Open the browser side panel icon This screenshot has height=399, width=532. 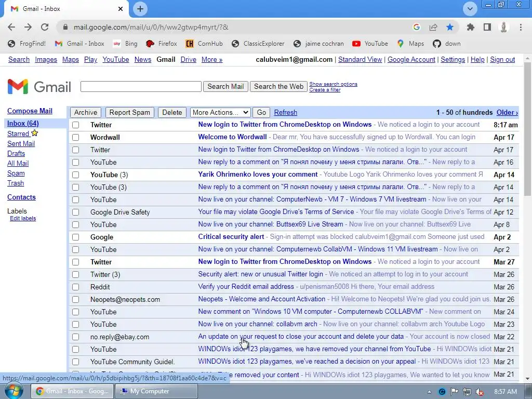[487, 27]
